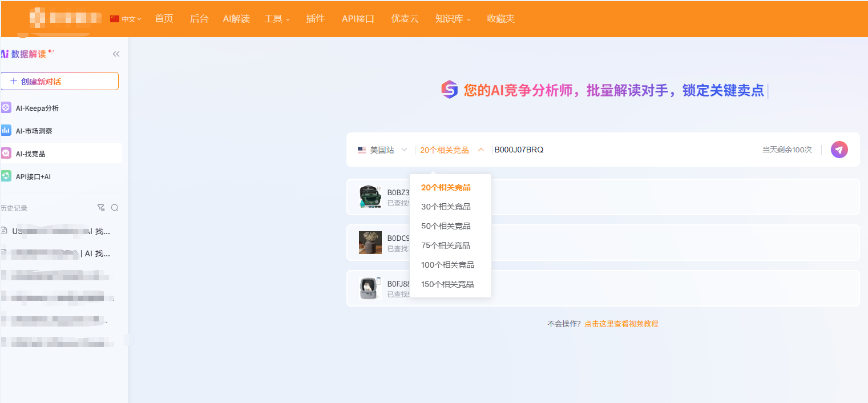Select 150个相关竞品 option
The image size is (868, 403).
447,284
